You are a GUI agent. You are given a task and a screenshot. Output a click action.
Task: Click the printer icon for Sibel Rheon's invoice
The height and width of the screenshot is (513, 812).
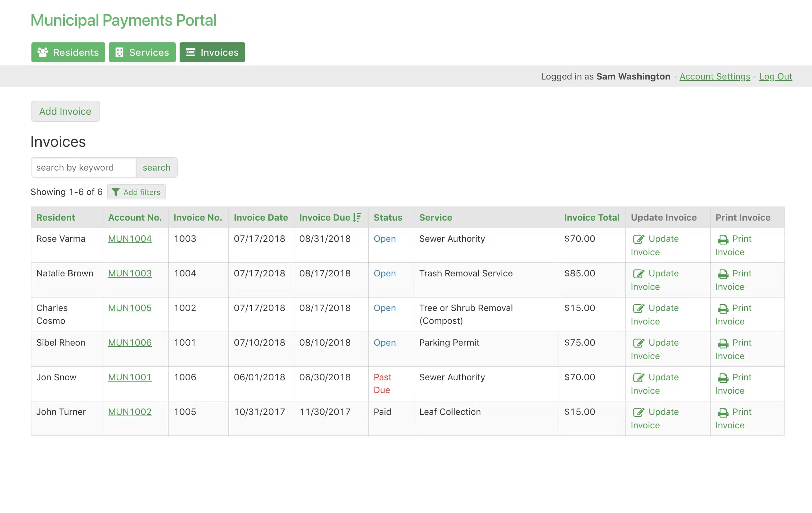pyautogui.click(x=723, y=343)
